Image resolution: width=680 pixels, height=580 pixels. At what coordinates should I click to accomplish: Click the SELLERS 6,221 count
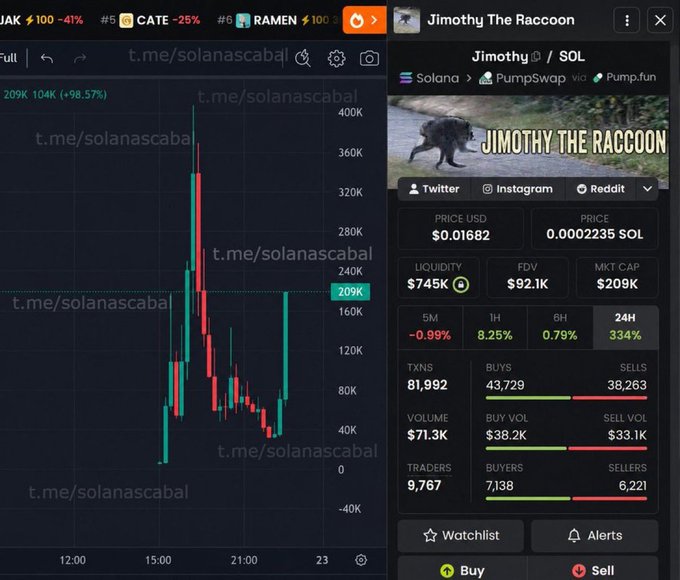click(x=633, y=485)
